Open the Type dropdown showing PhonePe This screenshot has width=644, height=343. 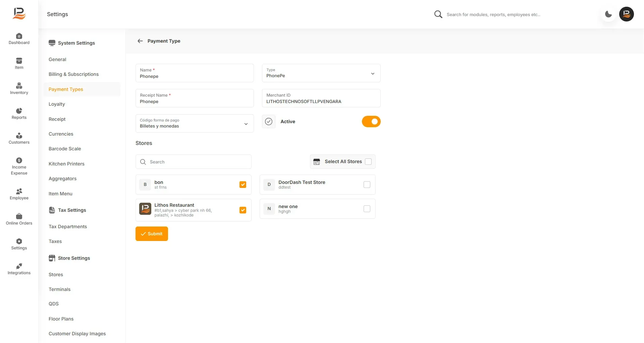321,73
